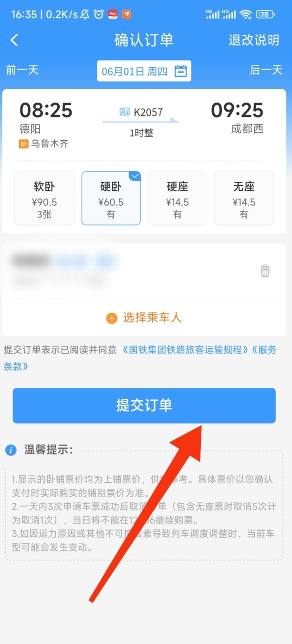Tap the 提交订单 button

[144, 405]
